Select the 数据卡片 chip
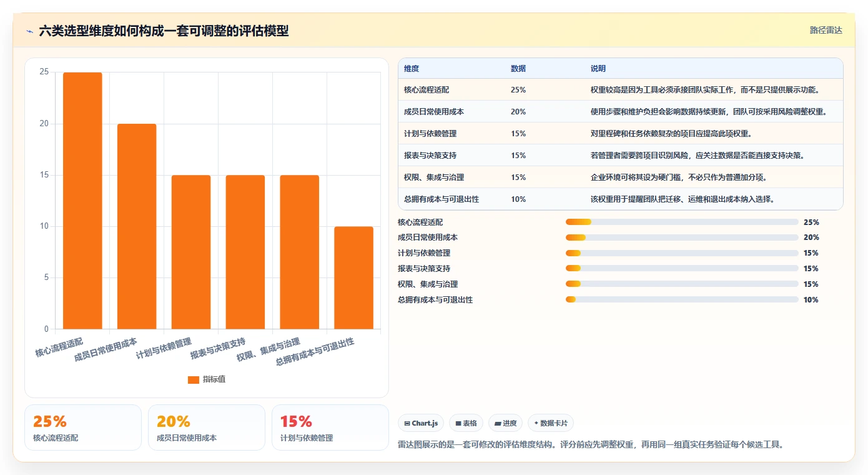 point(551,423)
